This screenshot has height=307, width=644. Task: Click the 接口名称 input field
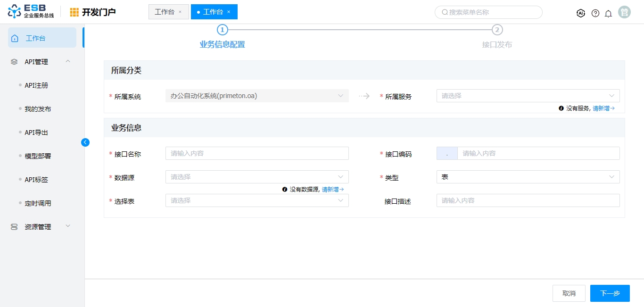point(257,153)
